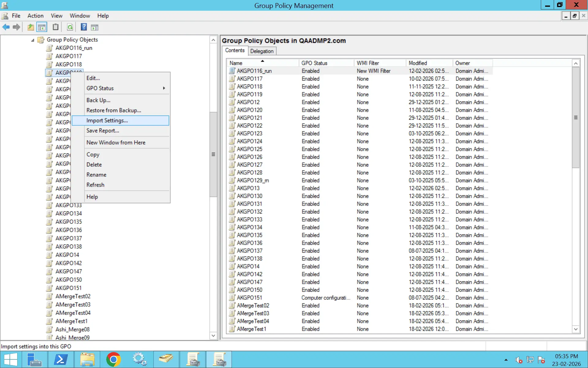Click the clipboard toolbar icon
This screenshot has height=368, width=588.
coord(55,27)
